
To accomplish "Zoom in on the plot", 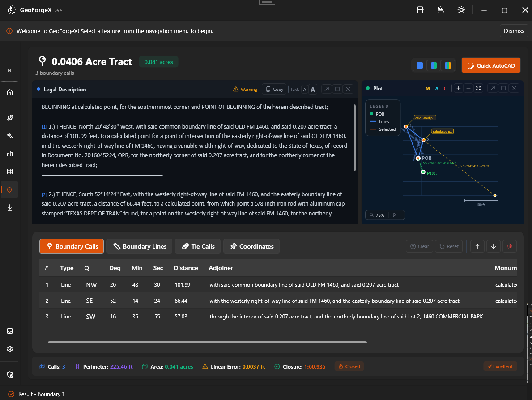I will pos(458,88).
